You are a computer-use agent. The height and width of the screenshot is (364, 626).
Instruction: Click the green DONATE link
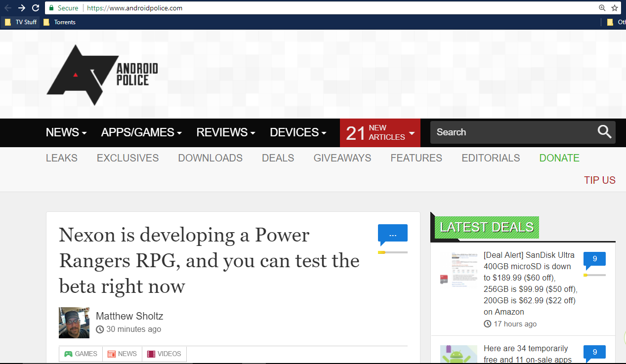tap(559, 158)
